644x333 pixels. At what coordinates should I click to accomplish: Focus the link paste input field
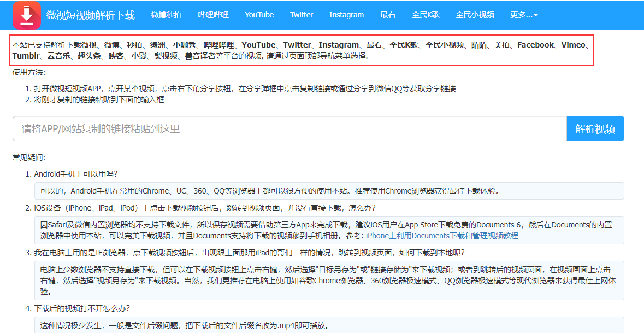click(x=289, y=128)
